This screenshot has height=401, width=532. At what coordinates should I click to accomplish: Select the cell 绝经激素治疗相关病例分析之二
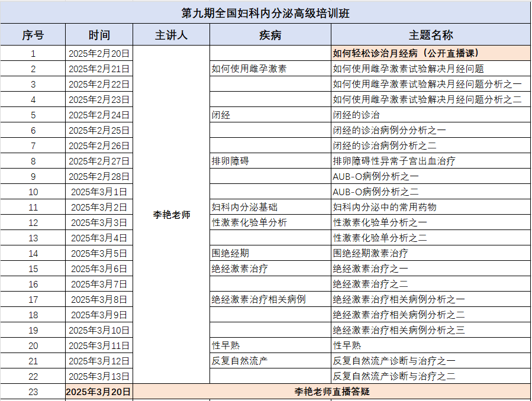(x=431, y=315)
